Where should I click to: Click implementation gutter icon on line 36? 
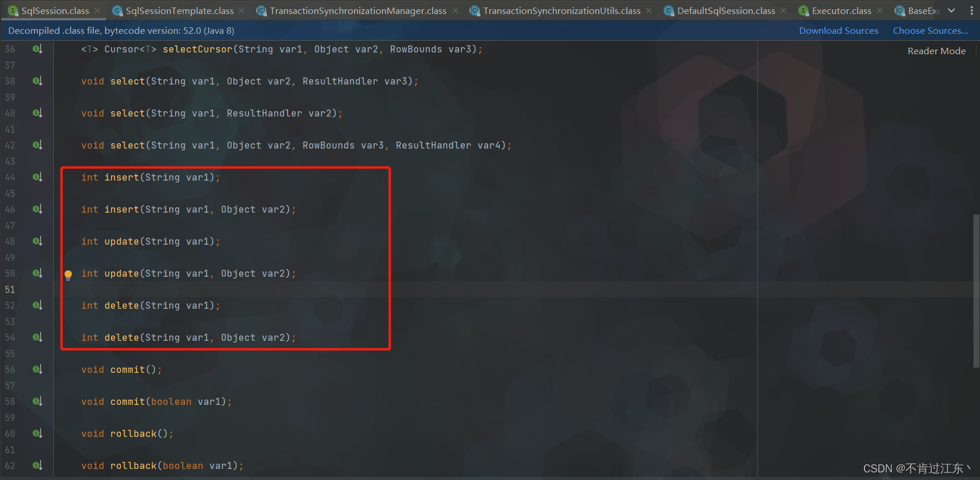(x=37, y=50)
